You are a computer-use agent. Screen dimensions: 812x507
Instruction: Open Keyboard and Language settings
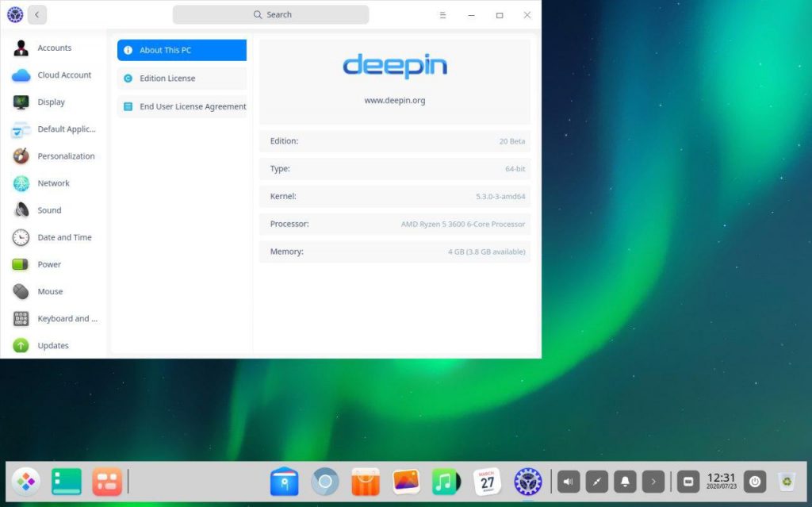pyautogui.click(x=54, y=318)
